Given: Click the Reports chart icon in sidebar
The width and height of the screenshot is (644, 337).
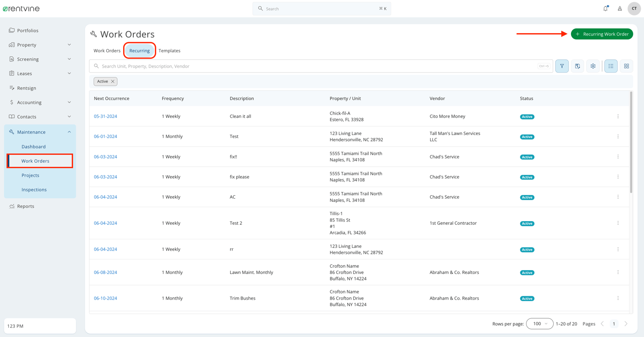Looking at the screenshot, I should [12, 206].
